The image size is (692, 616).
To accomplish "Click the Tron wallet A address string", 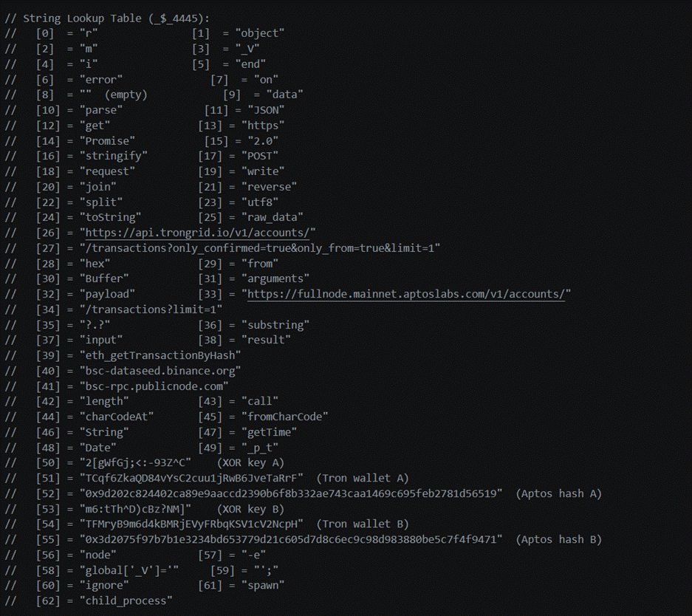I will [x=191, y=478].
